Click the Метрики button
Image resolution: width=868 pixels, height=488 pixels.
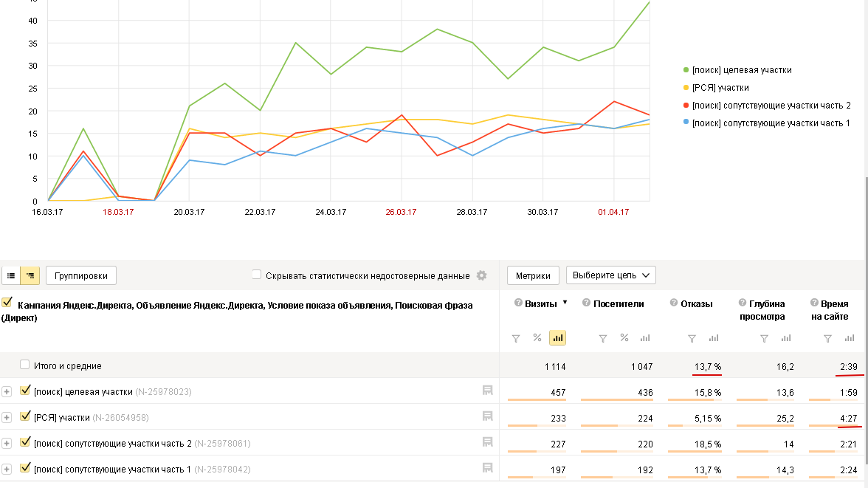[x=533, y=275]
